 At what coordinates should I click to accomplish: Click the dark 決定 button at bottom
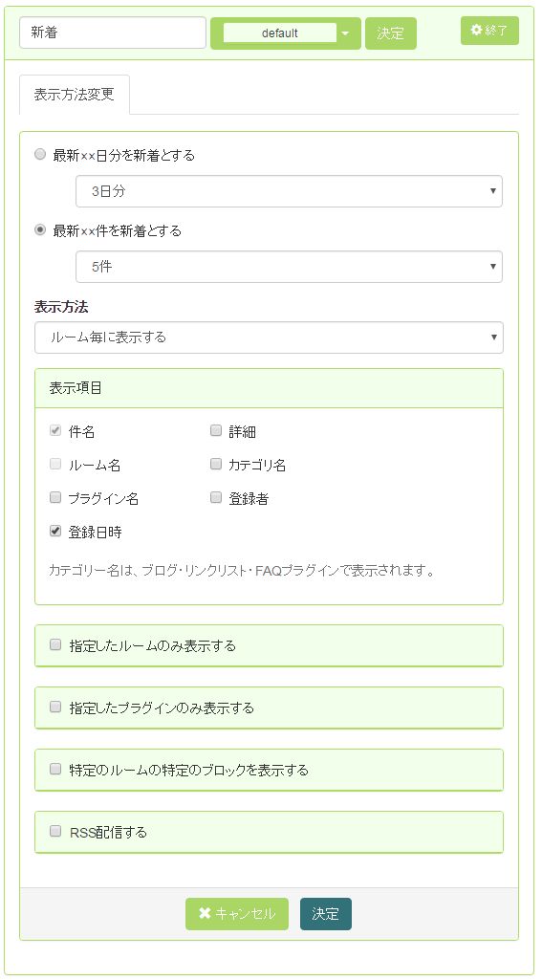(x=326, y=914)
